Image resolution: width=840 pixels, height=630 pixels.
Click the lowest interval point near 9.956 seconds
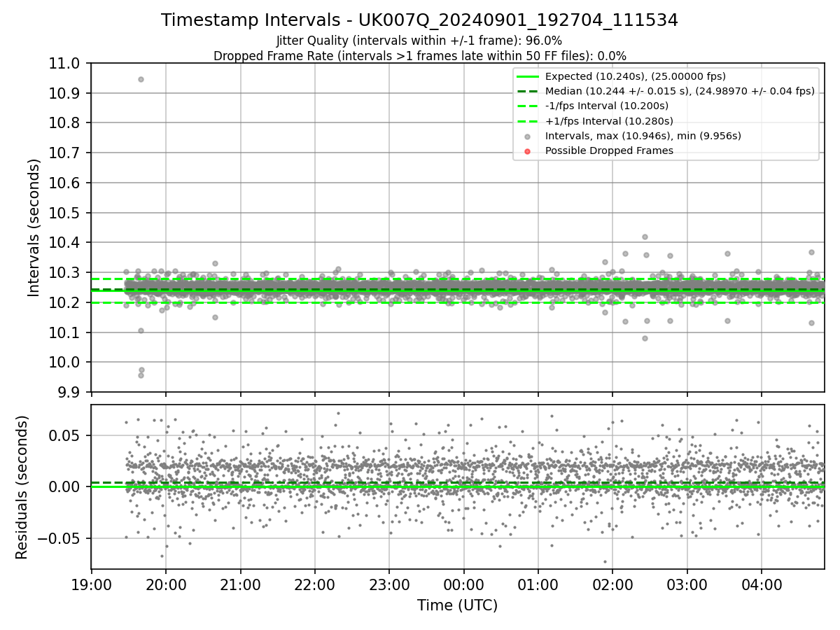tap(141, 375)
